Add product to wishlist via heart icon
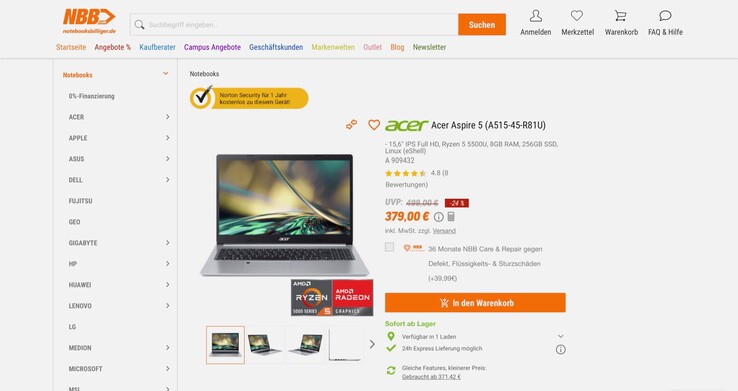Image resolution: width=738 pixels, height=391 pixels. (374, 125)
